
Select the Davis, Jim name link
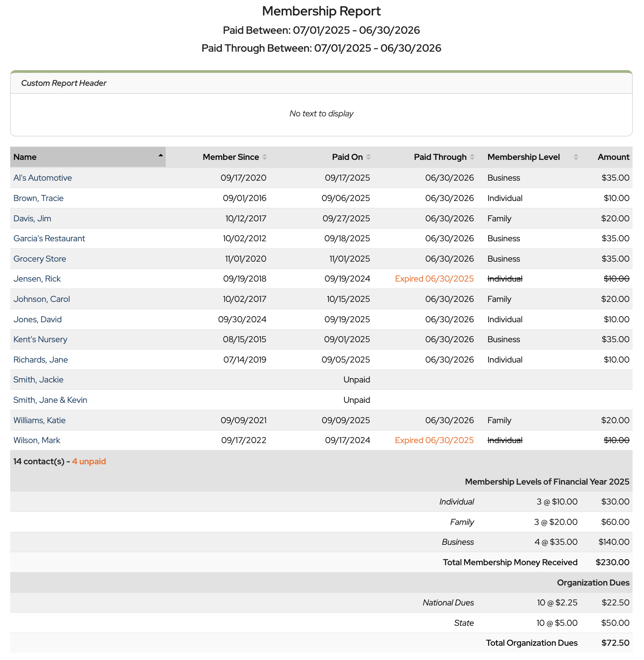tap(32, 219)
